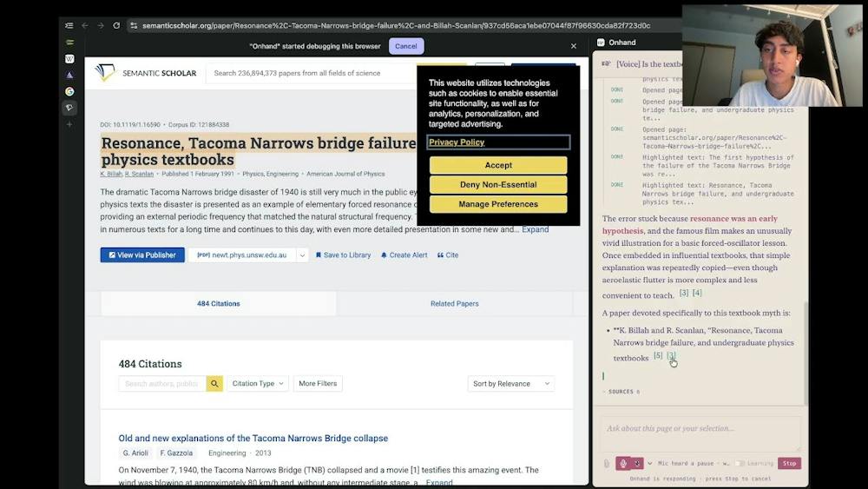Accept cookies in the consent popup
Viewport: 868px width, 489px height.
tap(498, 165)
